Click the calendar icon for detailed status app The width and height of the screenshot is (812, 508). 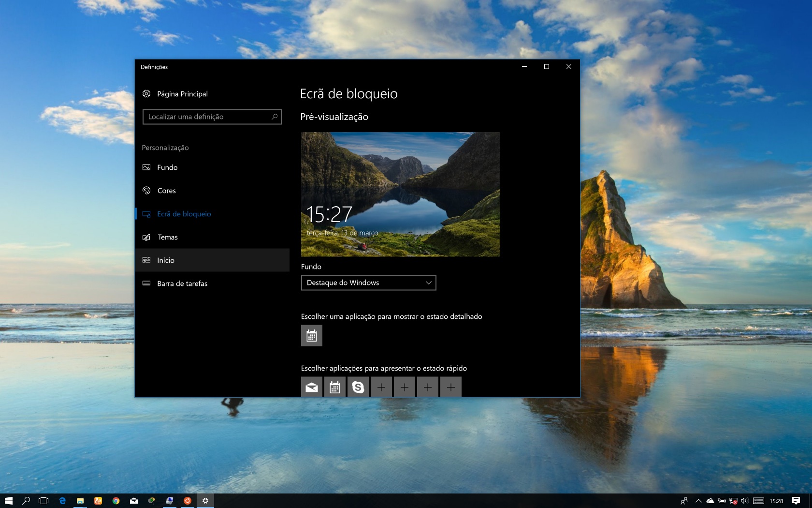tap(312, 336)
